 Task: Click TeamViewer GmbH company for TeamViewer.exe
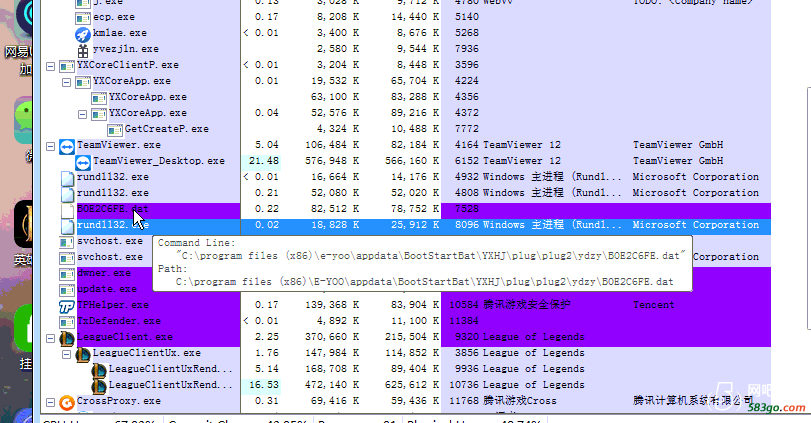pos(678,145)
